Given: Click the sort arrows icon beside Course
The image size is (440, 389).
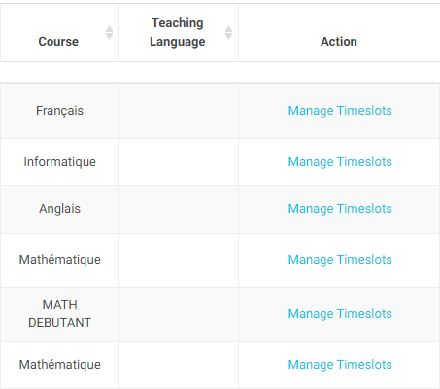Looking at the screenshot, I should pos(109,33).
